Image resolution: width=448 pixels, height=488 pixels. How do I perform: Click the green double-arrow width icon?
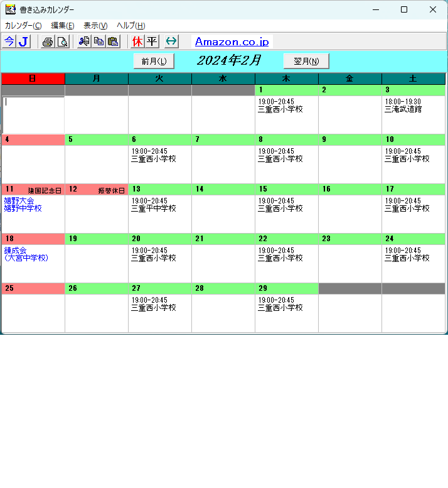(171, 41)
